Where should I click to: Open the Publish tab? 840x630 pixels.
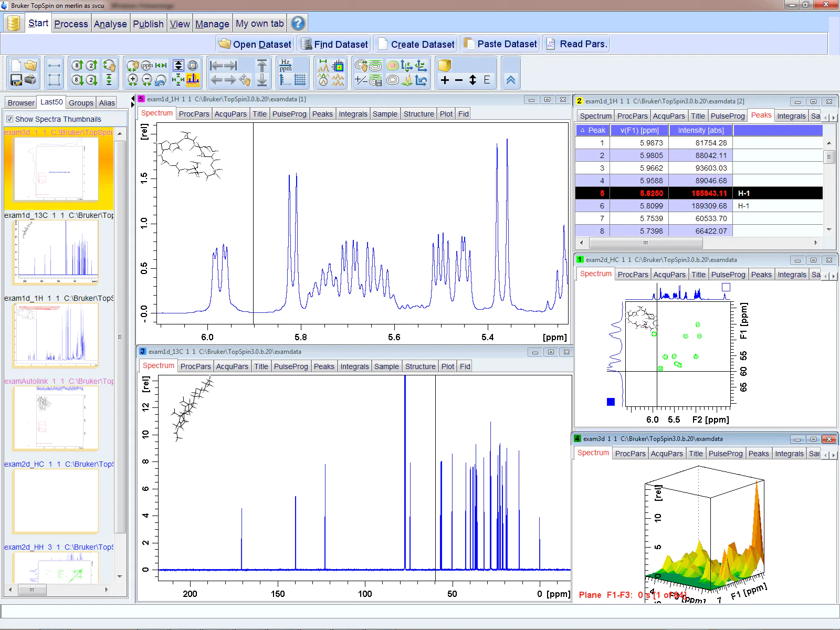(x=148, y=24)
